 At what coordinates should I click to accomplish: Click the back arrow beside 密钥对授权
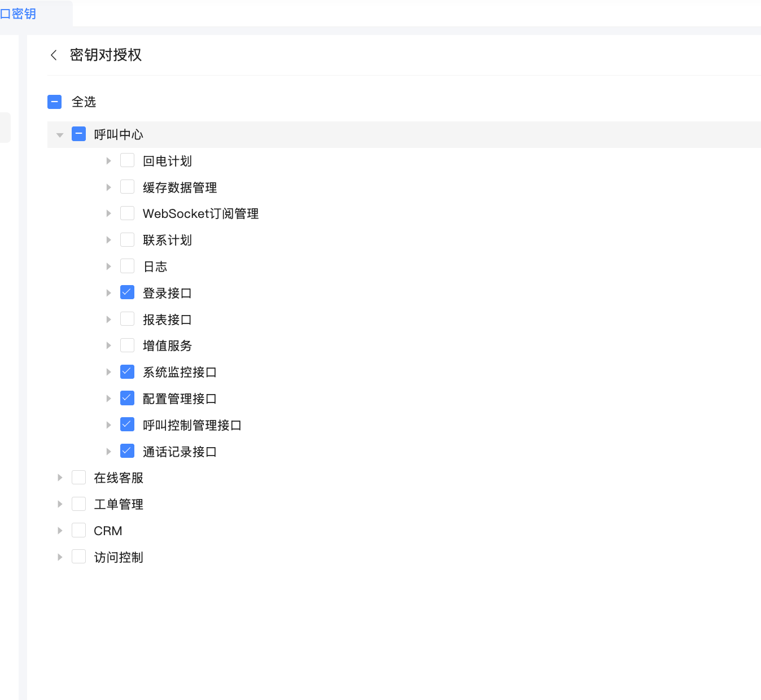click(54, 55)
